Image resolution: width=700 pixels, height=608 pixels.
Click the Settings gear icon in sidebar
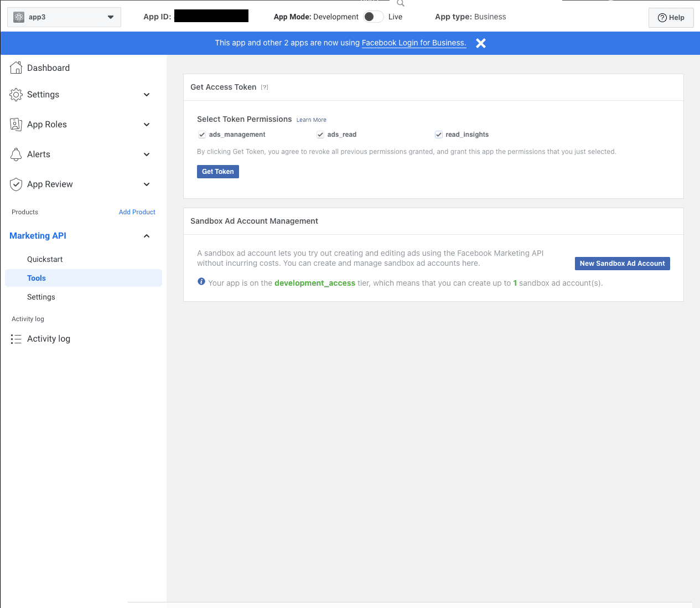16,95
